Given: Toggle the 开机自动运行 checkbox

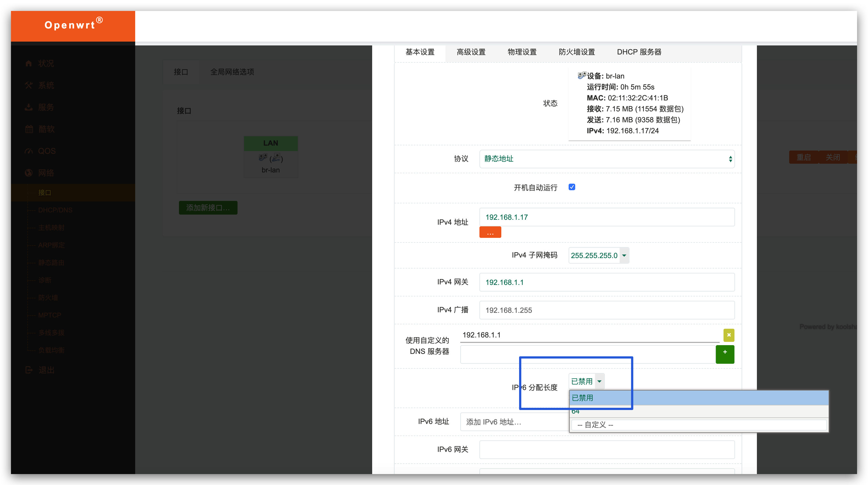Looking at the screenshot, I should 571,187.
